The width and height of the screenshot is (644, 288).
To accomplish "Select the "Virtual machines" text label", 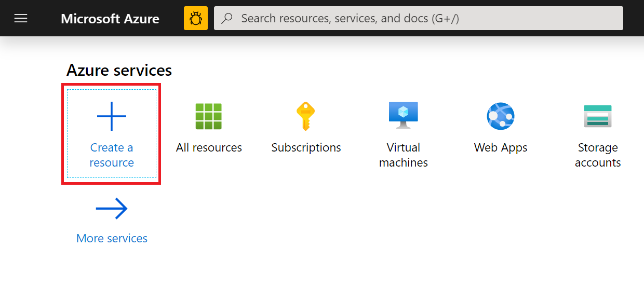I will pos(404,155).
